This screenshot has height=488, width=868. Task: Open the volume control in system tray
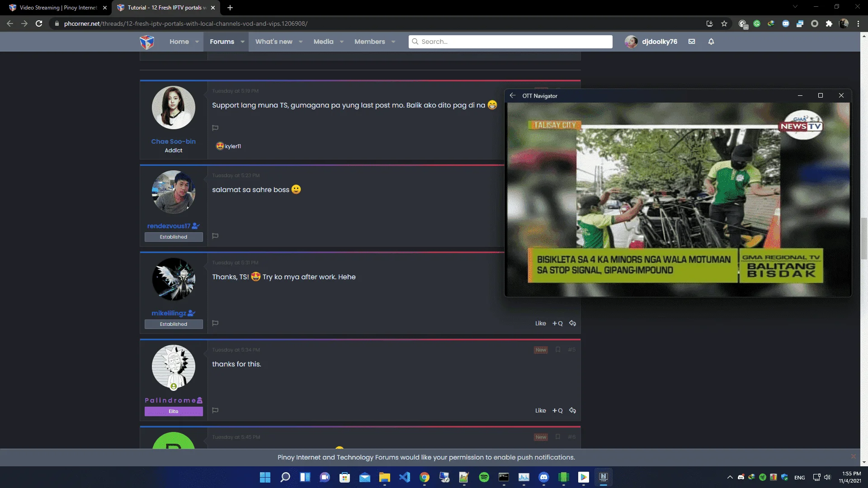827,477
